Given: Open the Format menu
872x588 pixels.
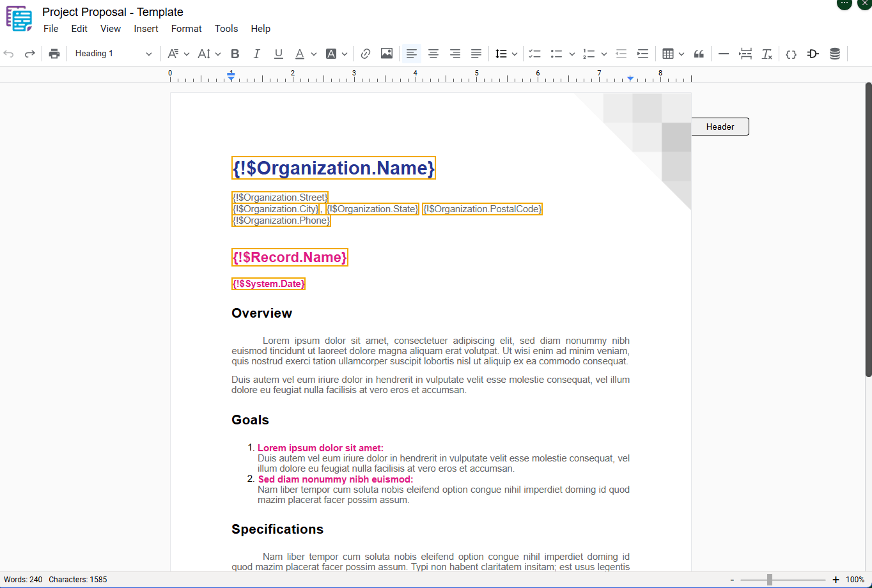Looking at the screenshot, I should 186,29.
